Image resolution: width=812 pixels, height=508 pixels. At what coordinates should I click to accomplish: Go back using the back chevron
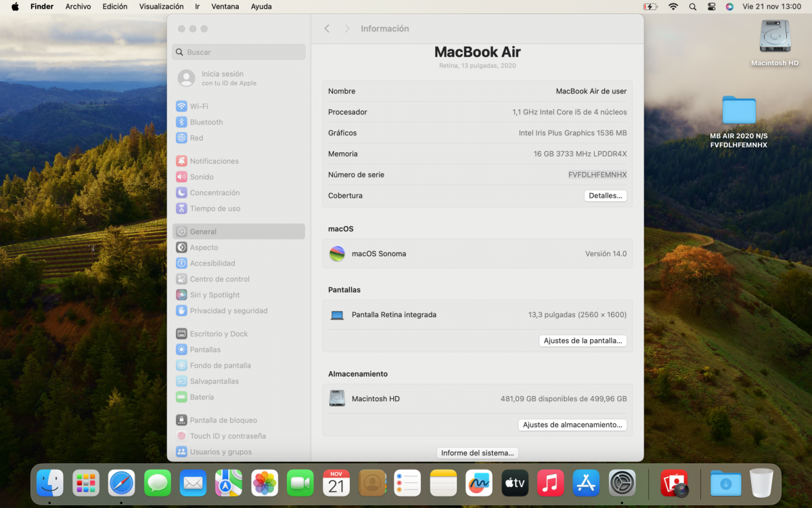click(327, 28)
